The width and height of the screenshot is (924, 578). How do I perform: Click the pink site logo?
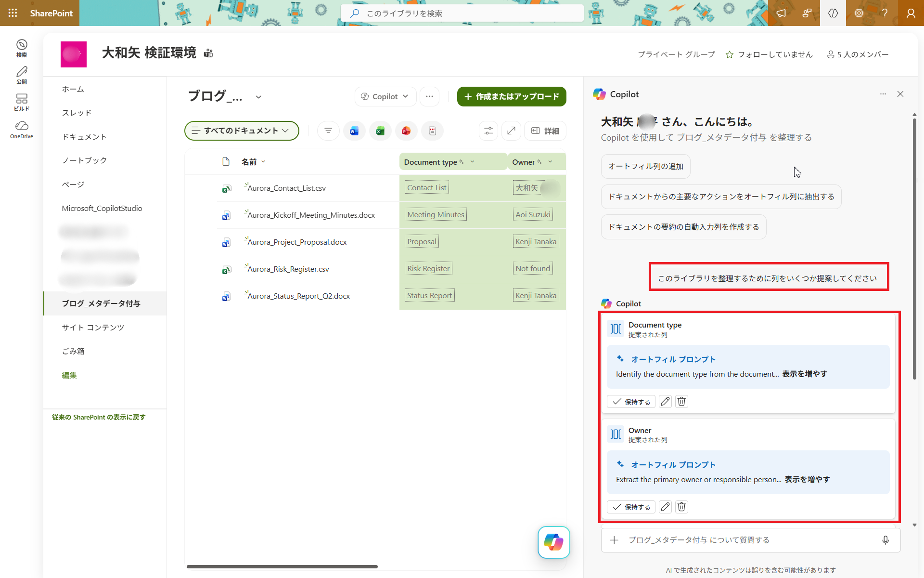pyautogui.click(x=74, y=54)
